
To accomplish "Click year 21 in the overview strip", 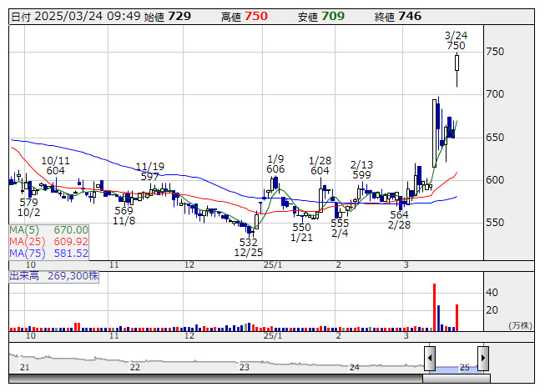I will point(25,367).
